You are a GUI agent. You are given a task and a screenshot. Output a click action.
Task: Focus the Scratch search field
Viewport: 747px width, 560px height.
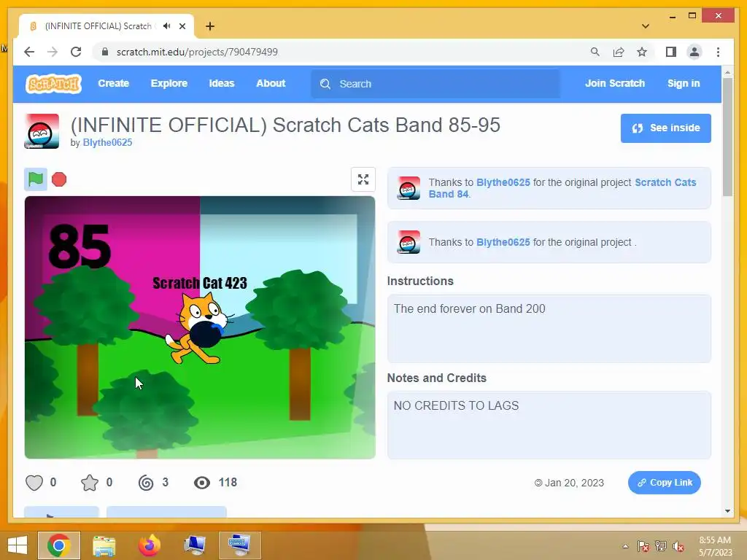pos(436,84)
